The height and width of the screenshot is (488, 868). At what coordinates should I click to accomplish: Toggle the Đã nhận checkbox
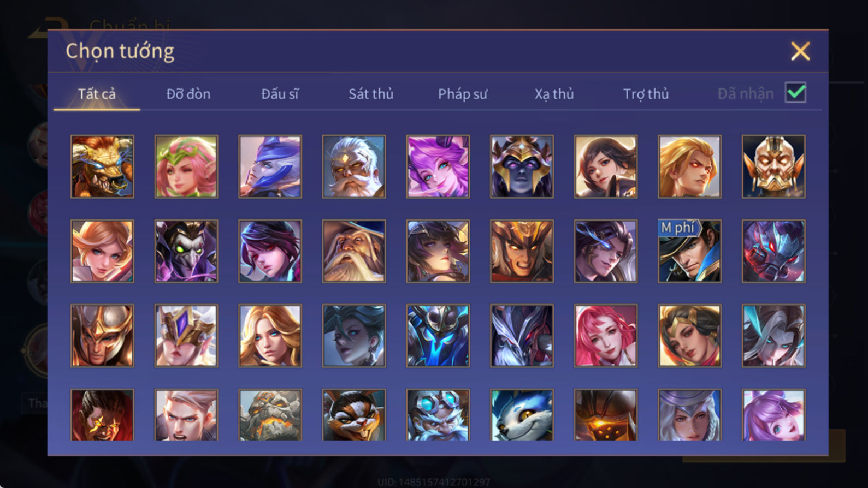[795, 93]
